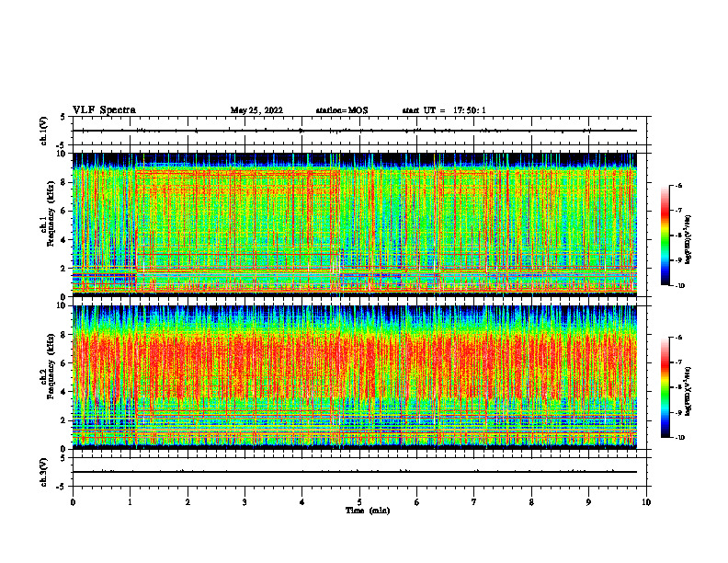Click the time axis tick label '10'
This screenshot has width=728, height=563.
tap(646, 502)
